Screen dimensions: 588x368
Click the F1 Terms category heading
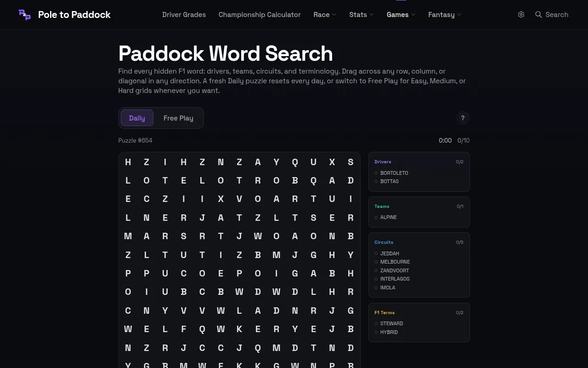pos(384,313)
